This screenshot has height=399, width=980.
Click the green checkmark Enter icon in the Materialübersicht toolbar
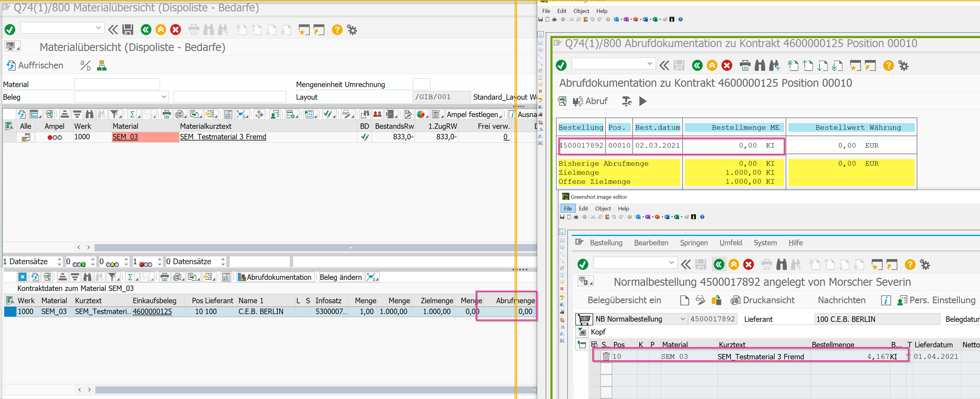point(10,30)
